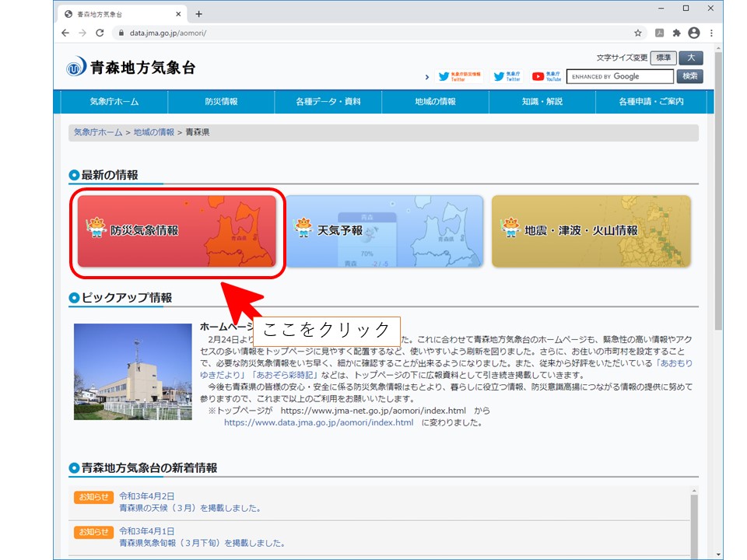Open the 各種申請・ご案内 navigation menu
This screenshot has height=560, width=747.
(651, 101)
